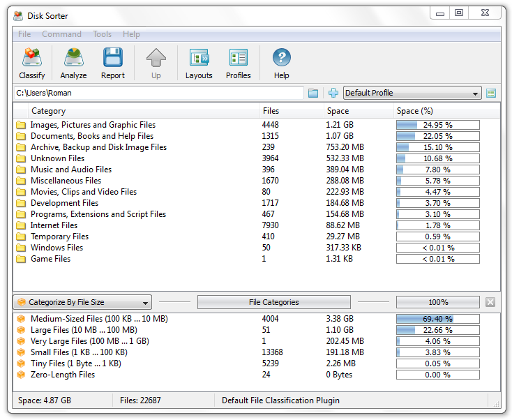The image size is (512, 420).
Task: Click Space: 4.87 GB in status bar
Action: tap(45, 400)
